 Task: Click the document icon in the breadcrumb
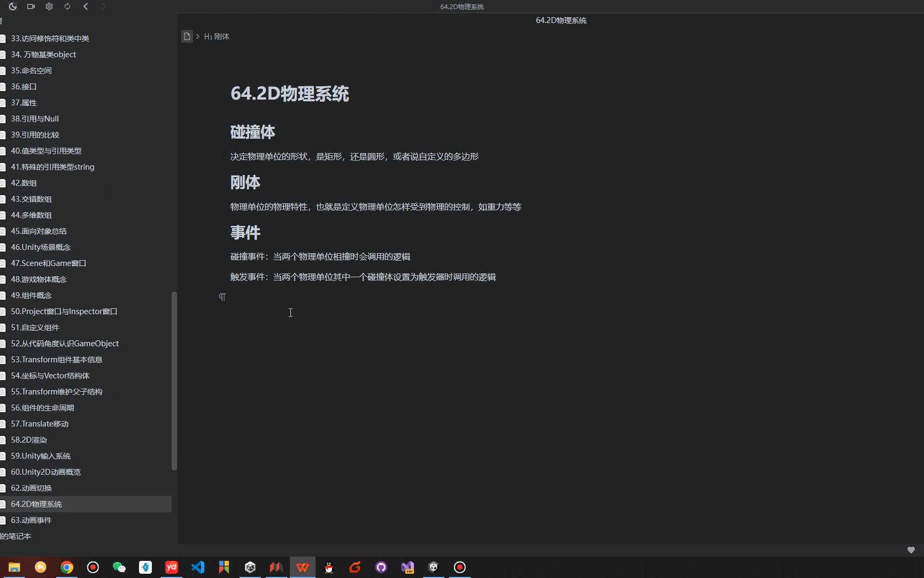pyautogui.click(x=187, y=36)
